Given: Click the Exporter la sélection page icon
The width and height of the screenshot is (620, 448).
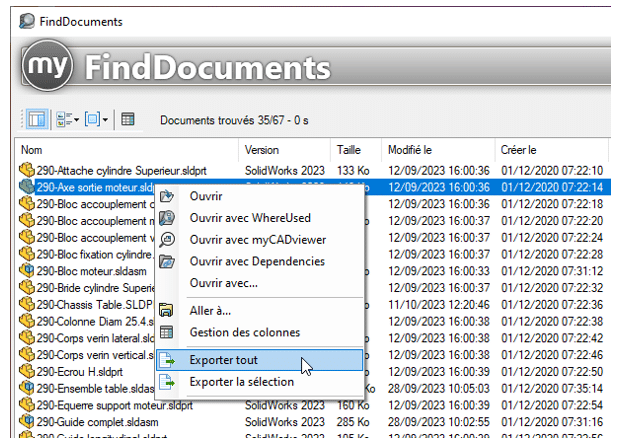Looking at the screenshot, I should click(167, 382).
